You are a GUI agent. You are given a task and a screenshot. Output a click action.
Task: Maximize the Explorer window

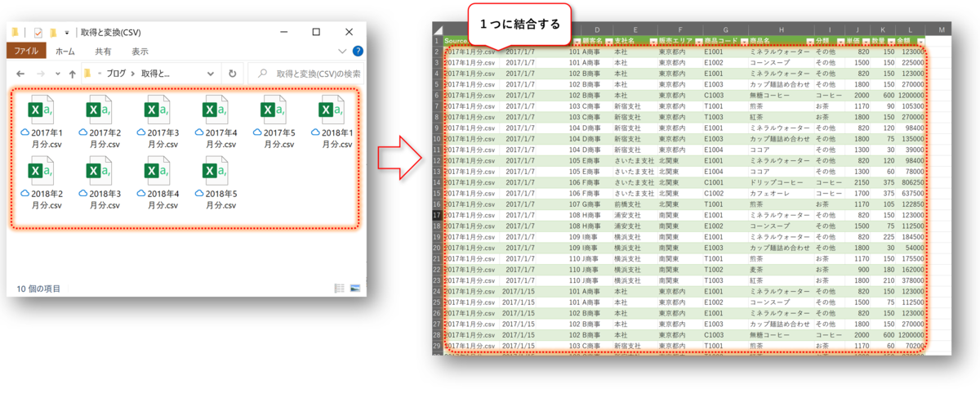[x=316, y=33]
